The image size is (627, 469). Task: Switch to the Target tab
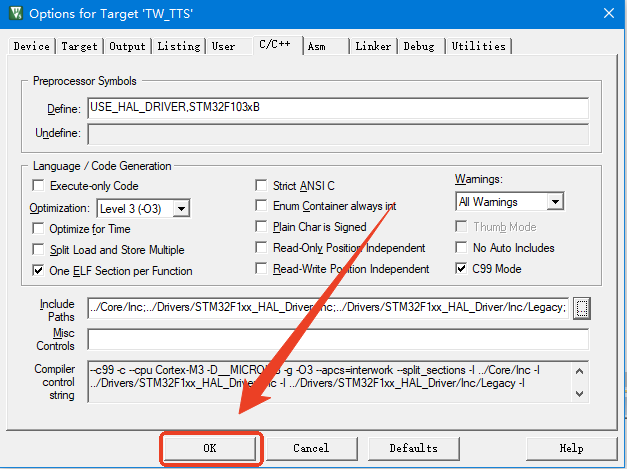[80, 46]
